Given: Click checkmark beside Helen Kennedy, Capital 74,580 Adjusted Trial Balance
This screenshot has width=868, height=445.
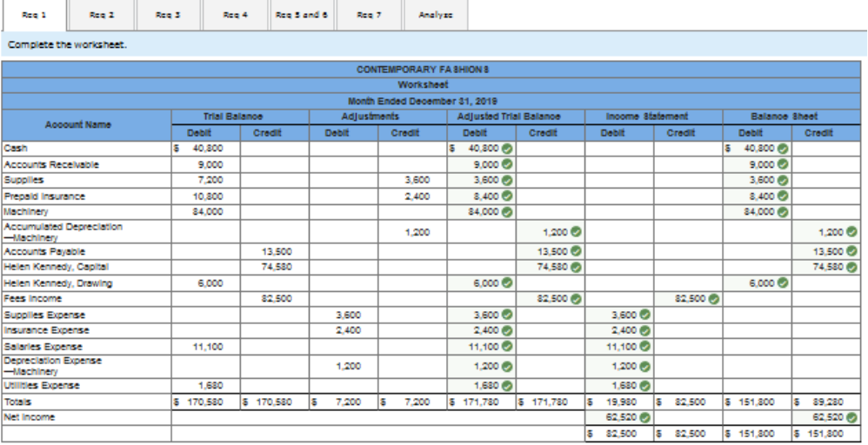Looking at the screenshot, I should (577, 267).
